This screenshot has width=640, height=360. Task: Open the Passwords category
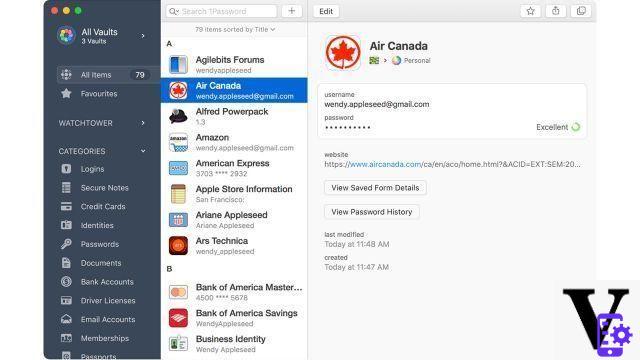(100, 244)
